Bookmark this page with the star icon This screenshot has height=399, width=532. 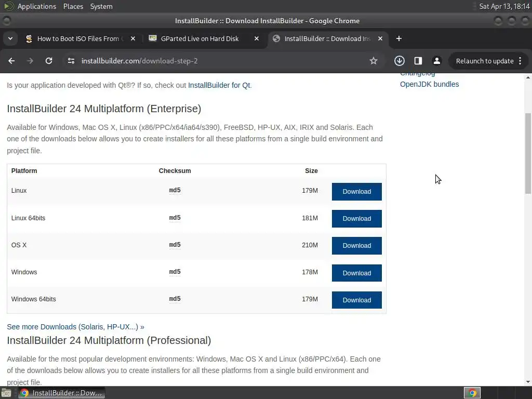373,61
